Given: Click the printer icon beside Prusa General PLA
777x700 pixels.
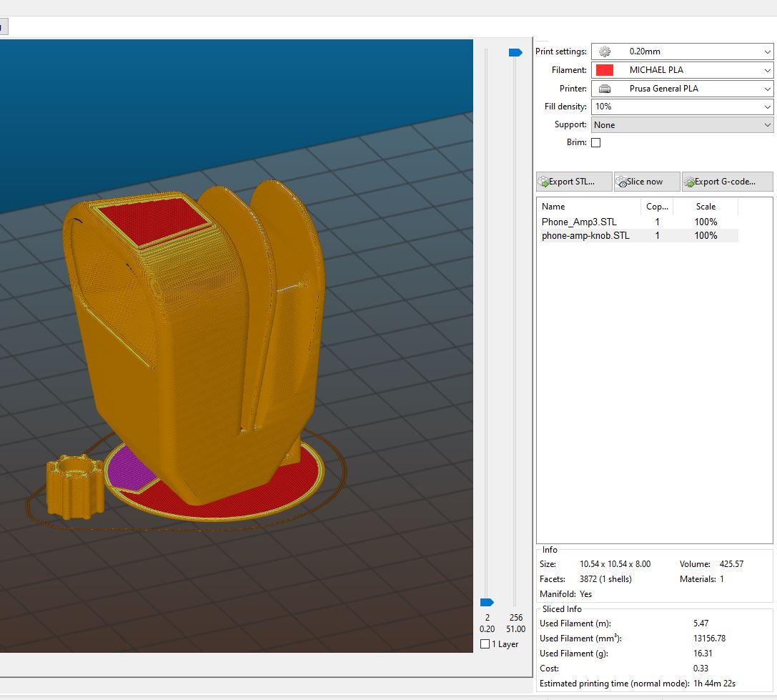Looking at the screenshot, I should tap(605, 89).
